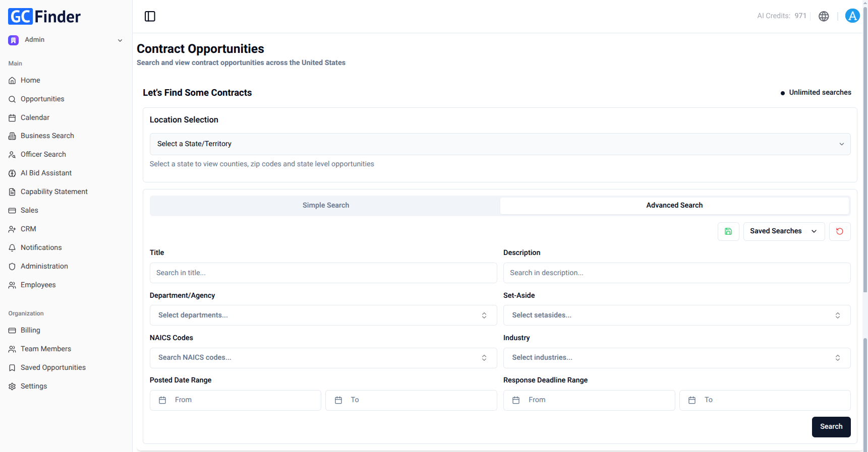Viewport: 868px width, 452px height.
Task: Pick Posted Date Range From date
Action: click(236, 400)
